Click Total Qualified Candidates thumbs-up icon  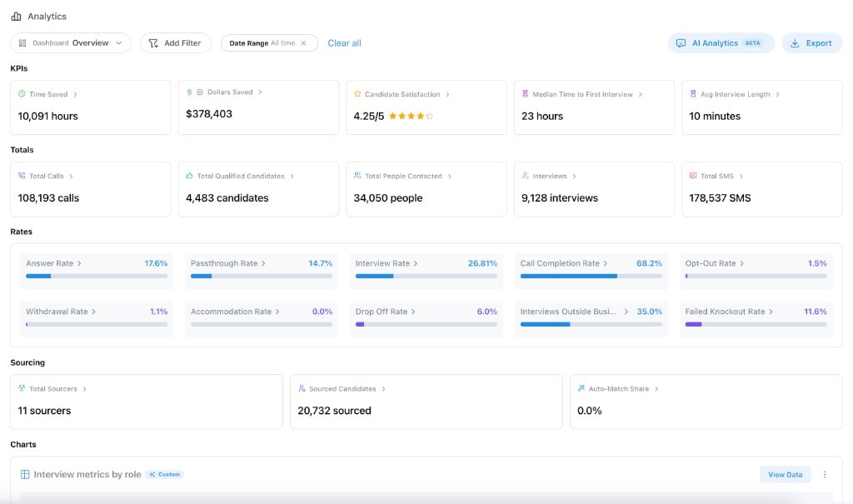(x=189, y=175)
